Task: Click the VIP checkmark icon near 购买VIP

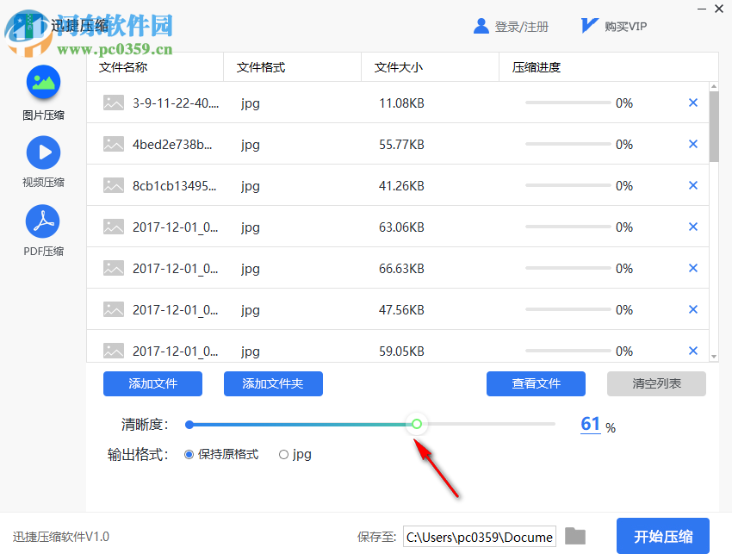Action: 588,25
